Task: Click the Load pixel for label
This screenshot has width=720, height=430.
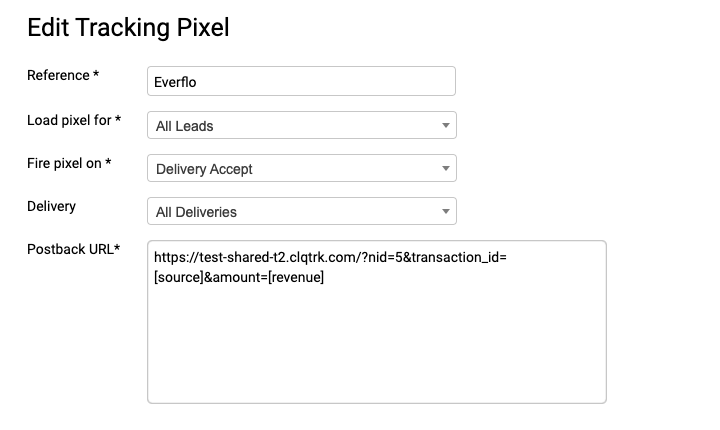Action: [x=74, y=120]
